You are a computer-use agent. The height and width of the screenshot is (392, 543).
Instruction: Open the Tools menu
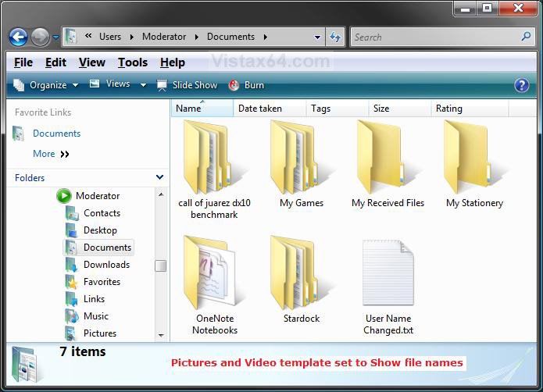pos(132,62)
